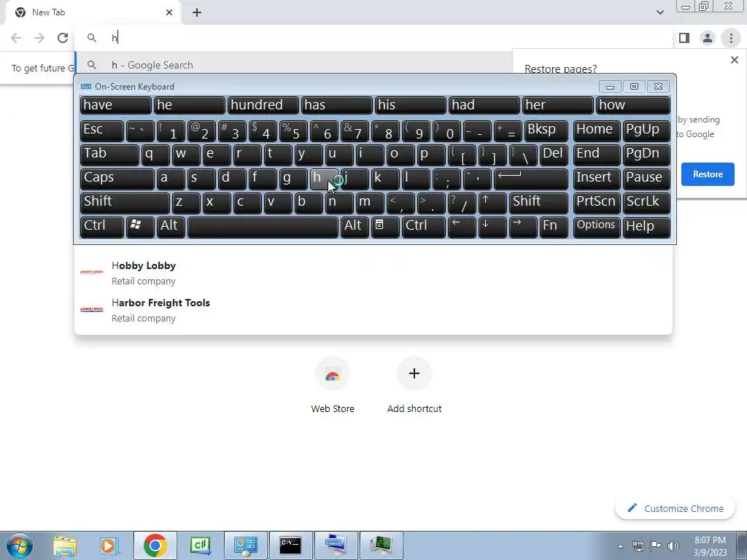This screenshot has height=560, width=747.
Task: Tap the Esc key on keyboard
Action: pyautogui.click(x=101, y=131)
